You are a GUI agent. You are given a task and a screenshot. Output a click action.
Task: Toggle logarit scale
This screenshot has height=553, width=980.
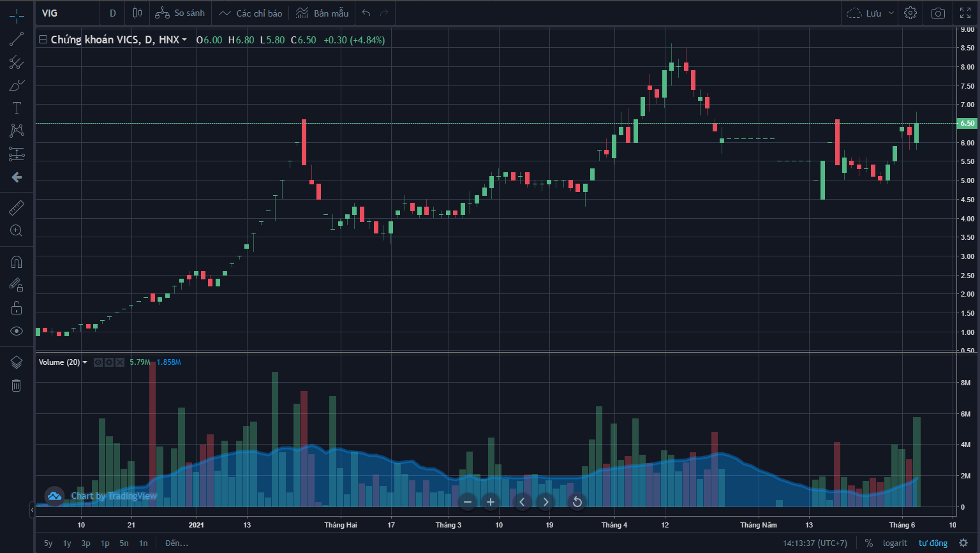(895, 543)
